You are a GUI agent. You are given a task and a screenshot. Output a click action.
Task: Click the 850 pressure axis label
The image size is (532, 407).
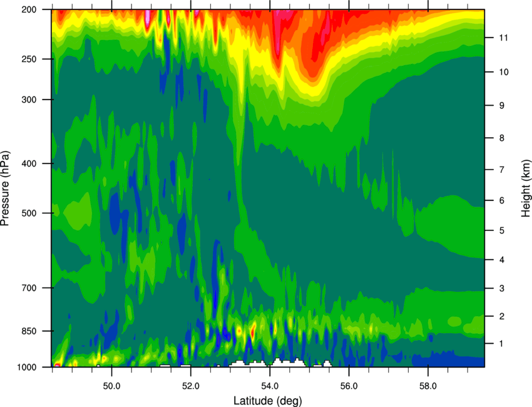(x=29, y=331)
